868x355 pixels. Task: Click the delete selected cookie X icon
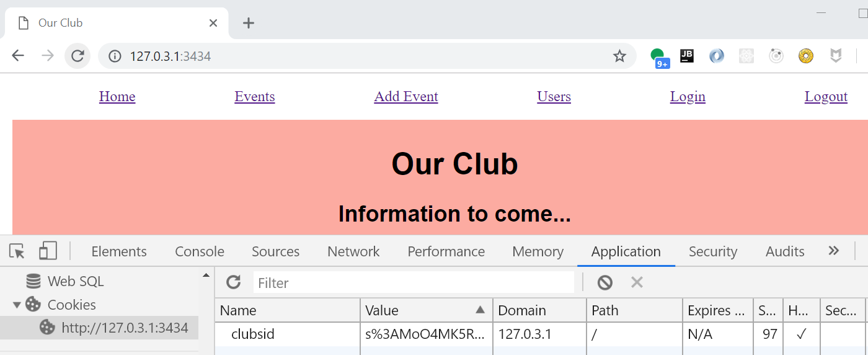637,282
